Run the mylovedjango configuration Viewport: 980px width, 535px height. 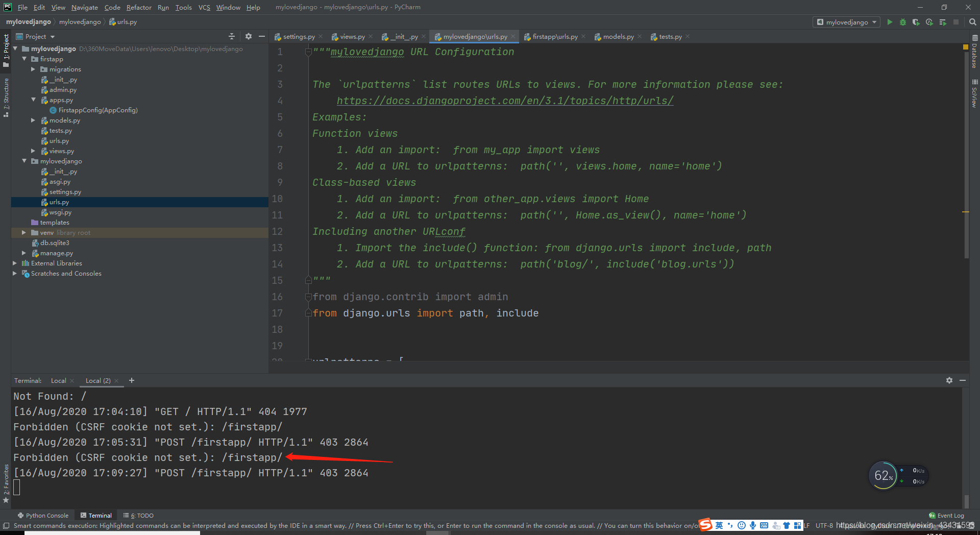[890, 22]
